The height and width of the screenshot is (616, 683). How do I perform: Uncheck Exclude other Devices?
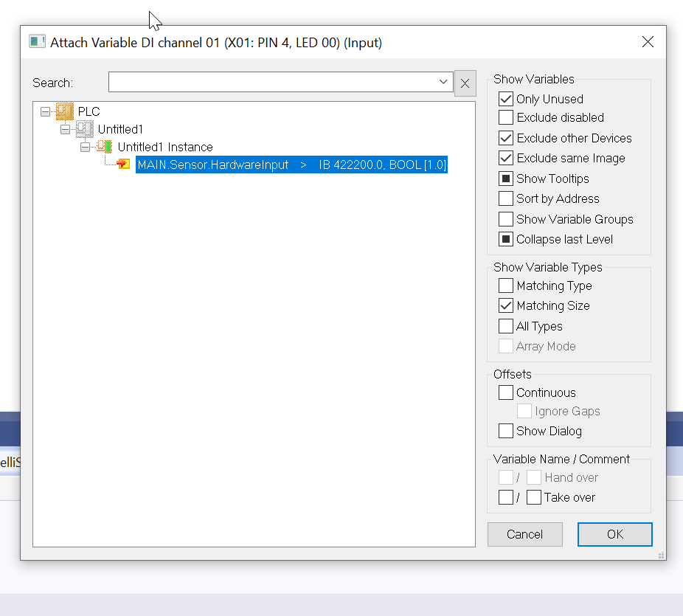tap(506, 138)
